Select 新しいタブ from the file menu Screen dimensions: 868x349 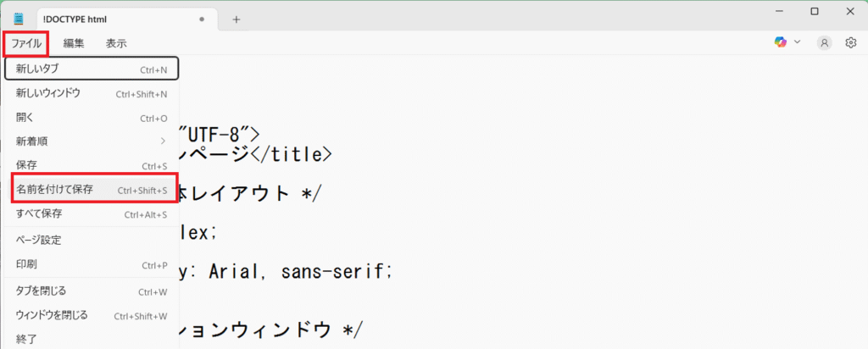[x=92, y=69]
